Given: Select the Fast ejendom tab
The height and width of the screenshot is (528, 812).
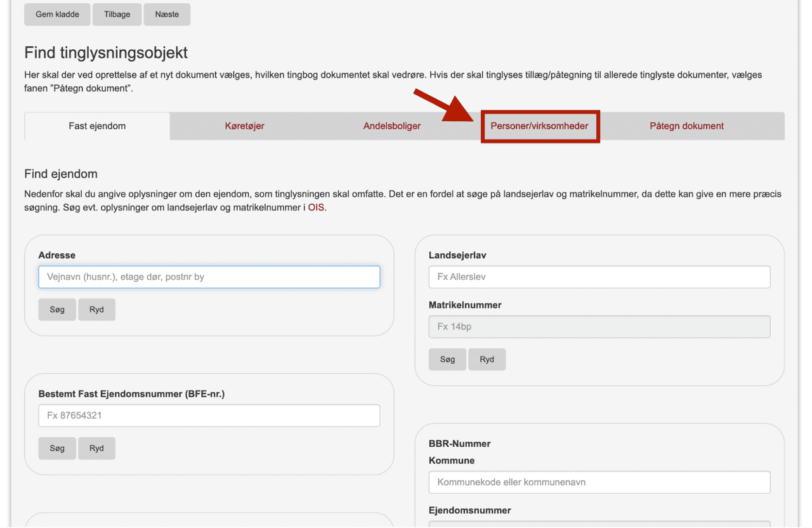Looking at the screenshot, I should pyautogui.click(x=97, y=126).
